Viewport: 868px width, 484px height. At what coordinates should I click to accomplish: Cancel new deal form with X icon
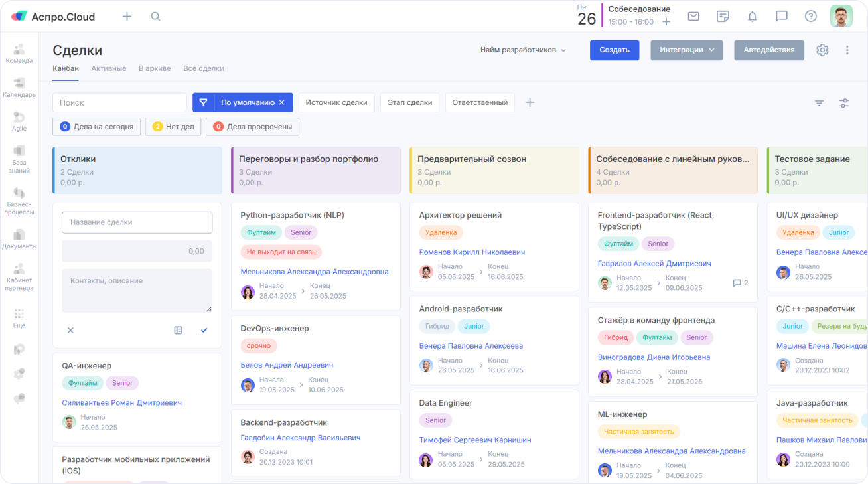[x=70, y=330]
